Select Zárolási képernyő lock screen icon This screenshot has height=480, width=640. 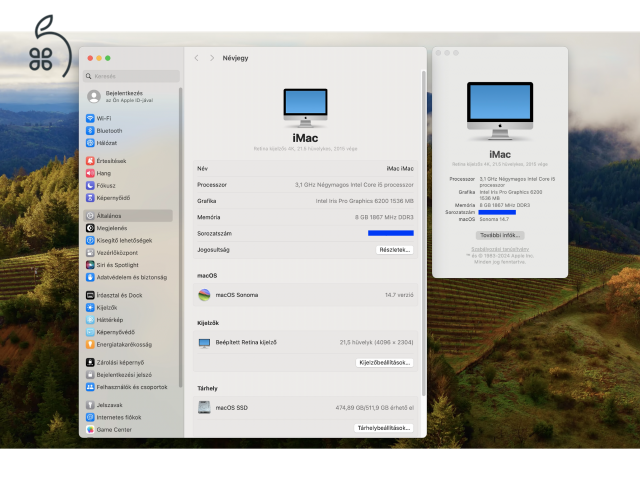coord(90,362)
